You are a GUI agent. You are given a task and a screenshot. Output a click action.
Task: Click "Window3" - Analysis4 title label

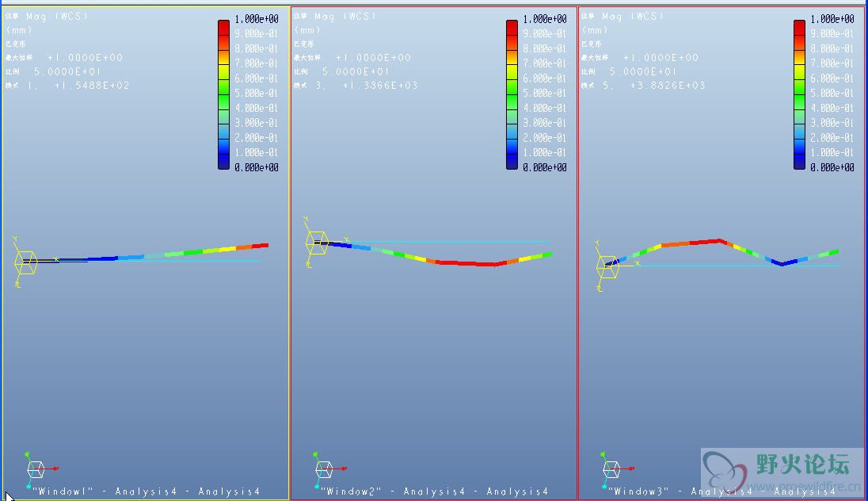722,491
